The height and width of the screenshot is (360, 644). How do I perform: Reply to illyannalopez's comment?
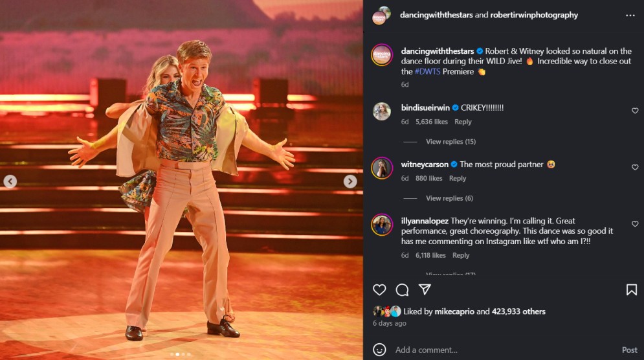coord(461,256)
